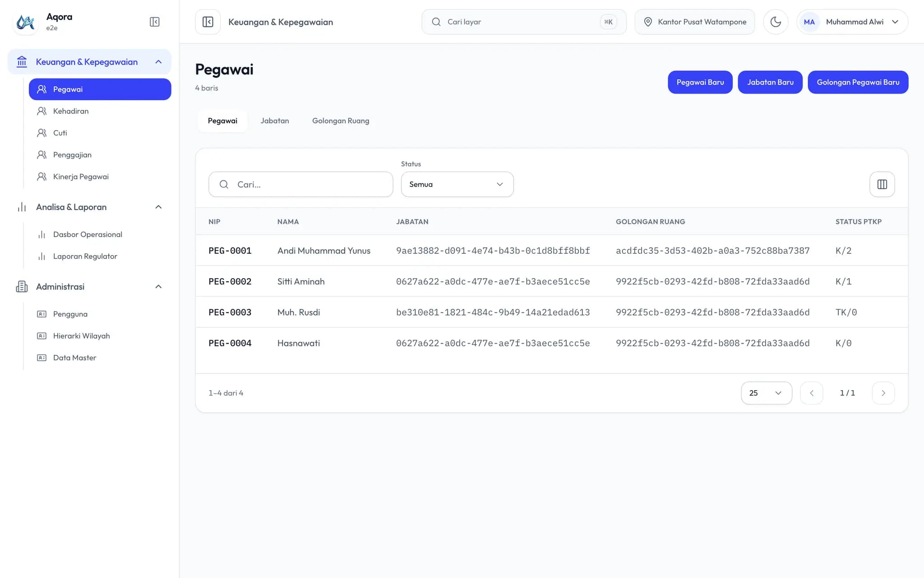Click Hierarki Wilayah card icon

42,336
